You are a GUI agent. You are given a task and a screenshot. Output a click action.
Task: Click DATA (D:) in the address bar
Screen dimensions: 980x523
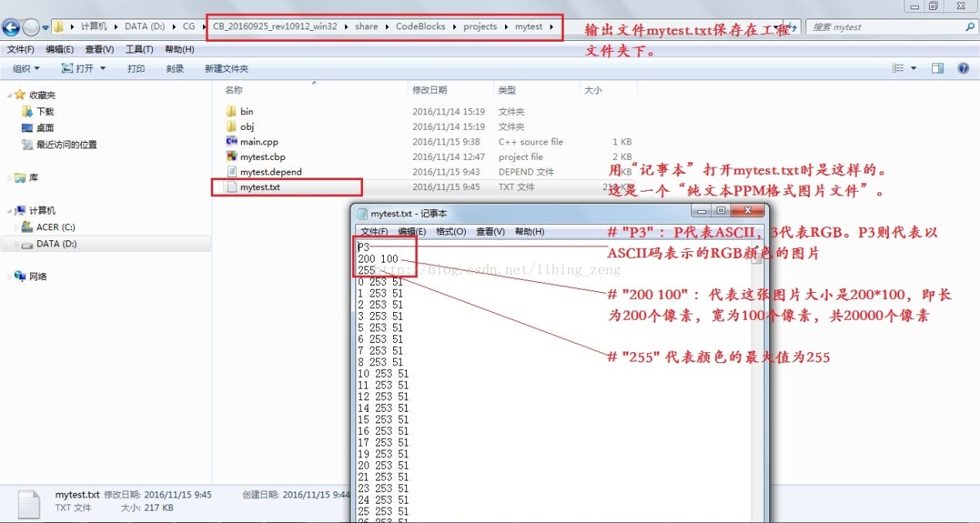(x=145, y=27)
